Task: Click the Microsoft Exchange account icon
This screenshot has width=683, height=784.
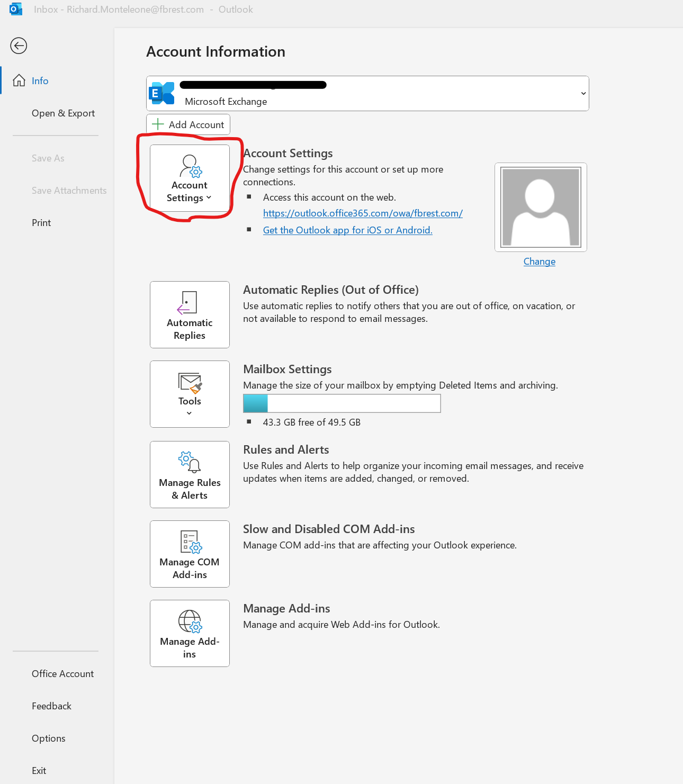Action: 161,93
